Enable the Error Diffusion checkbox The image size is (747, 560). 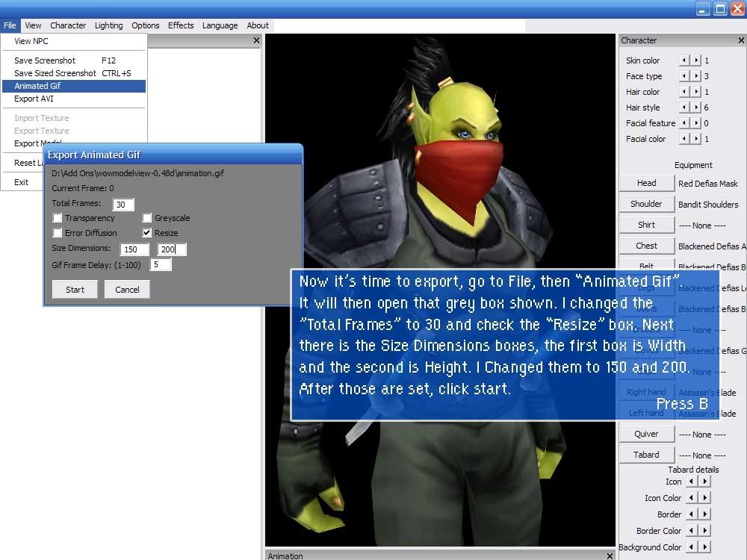click(x=58, y=233)
